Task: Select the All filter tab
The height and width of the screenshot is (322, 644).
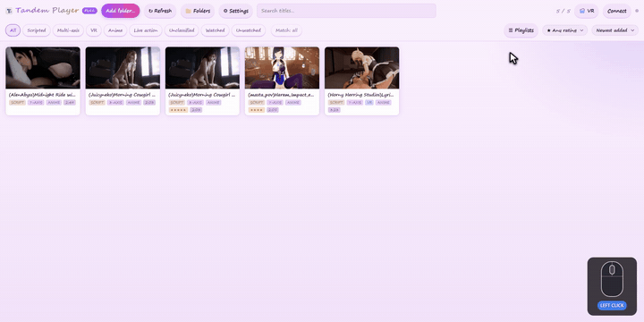Action: point(13,30)
